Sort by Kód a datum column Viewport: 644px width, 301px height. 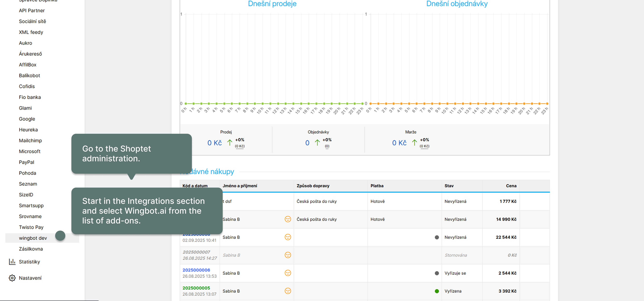coord(195,186)
